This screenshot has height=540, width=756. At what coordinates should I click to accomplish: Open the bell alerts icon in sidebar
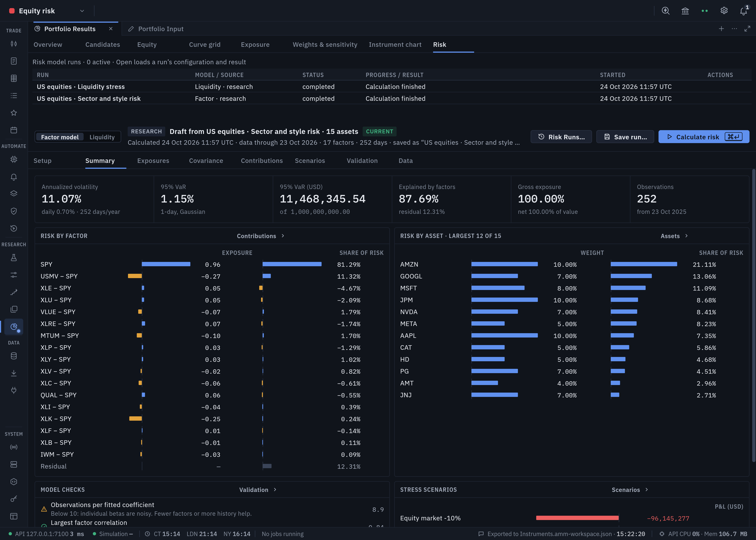(14, 177)
